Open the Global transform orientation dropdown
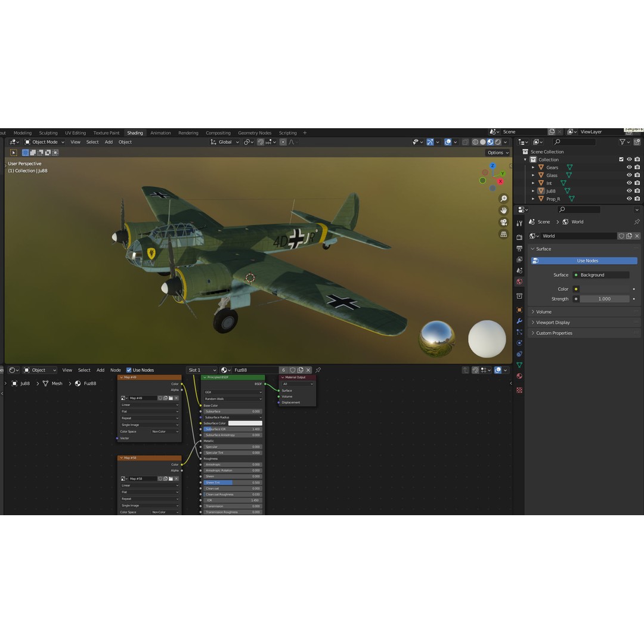 [225, 142]
